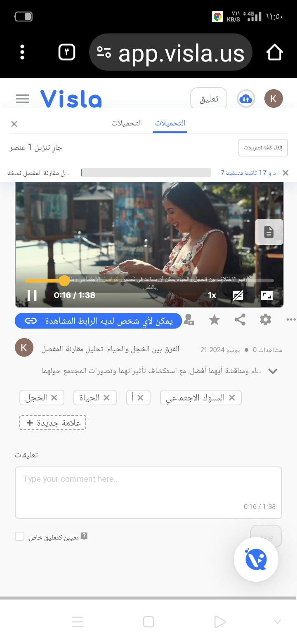Viewport: 297px width, 644px height.
Task: Open the transcript document icon on video
Action: tap(269, 232)
